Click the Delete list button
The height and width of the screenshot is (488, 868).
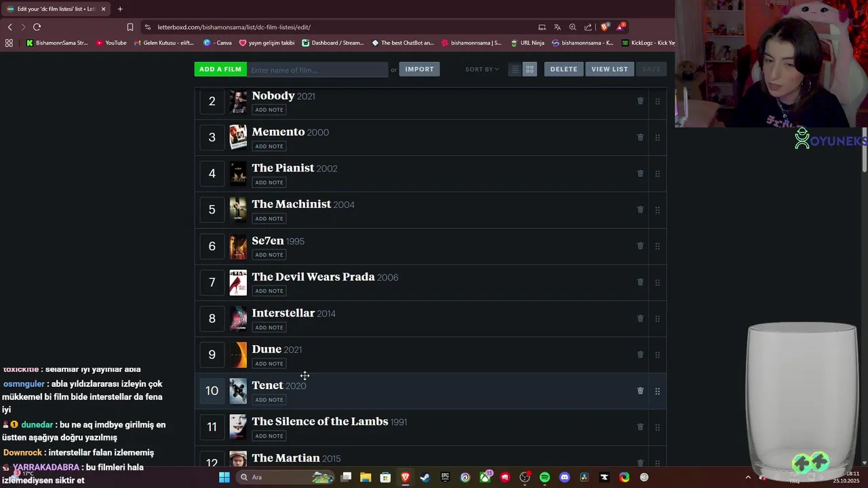tap(564, 69)
